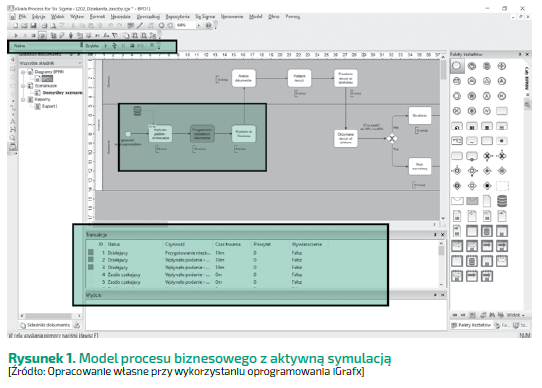Pause the running simulation in the speed toolbar
The image size is (542, 388).
pyautogui.click(x=123, y=46)
